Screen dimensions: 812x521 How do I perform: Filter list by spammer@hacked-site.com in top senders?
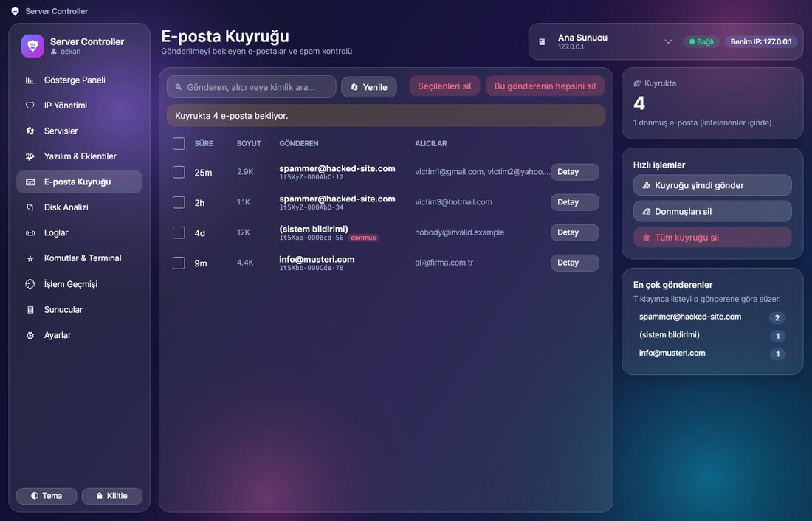[712, 317]
